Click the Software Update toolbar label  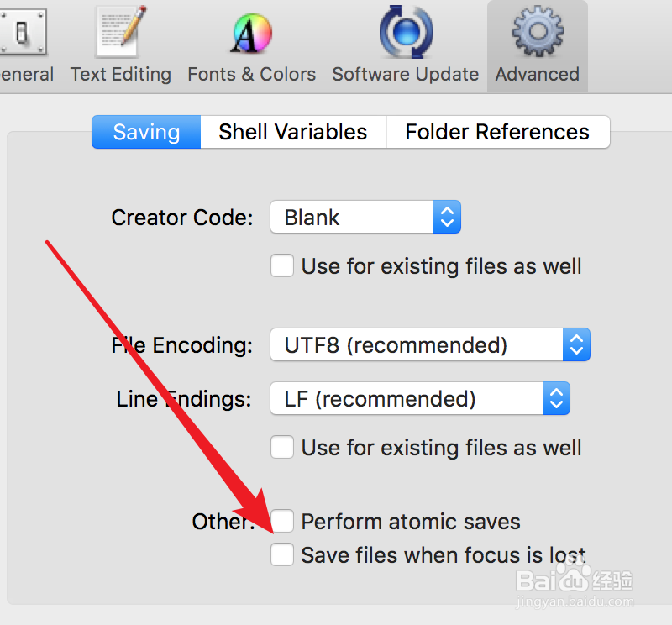(405, 74)
